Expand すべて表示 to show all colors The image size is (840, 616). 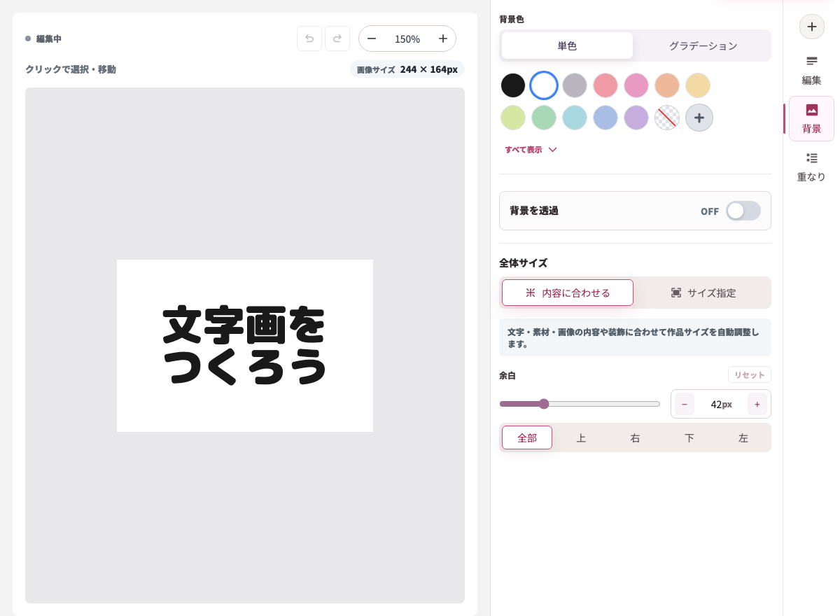coord(531,150)
